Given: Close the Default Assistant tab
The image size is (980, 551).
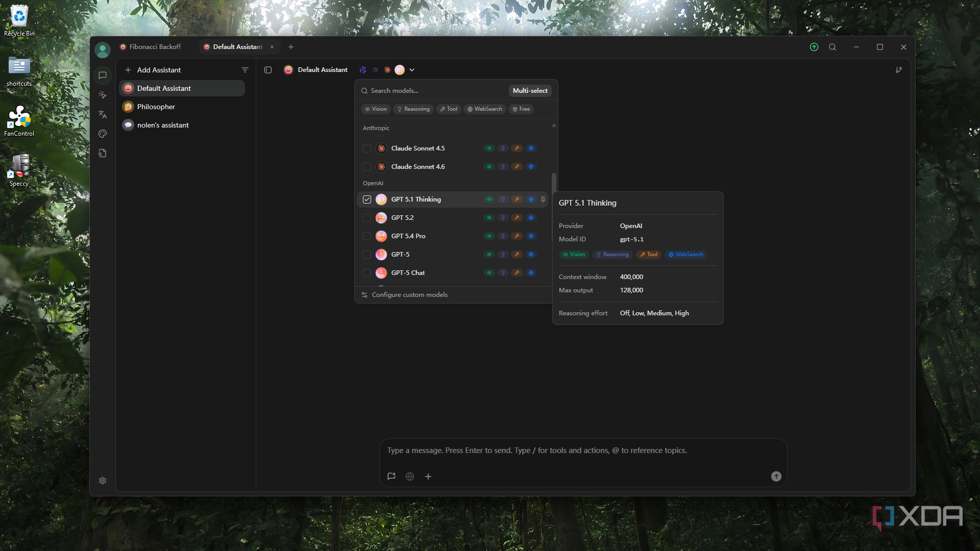Looking at the screenshot, I should 272,47.
